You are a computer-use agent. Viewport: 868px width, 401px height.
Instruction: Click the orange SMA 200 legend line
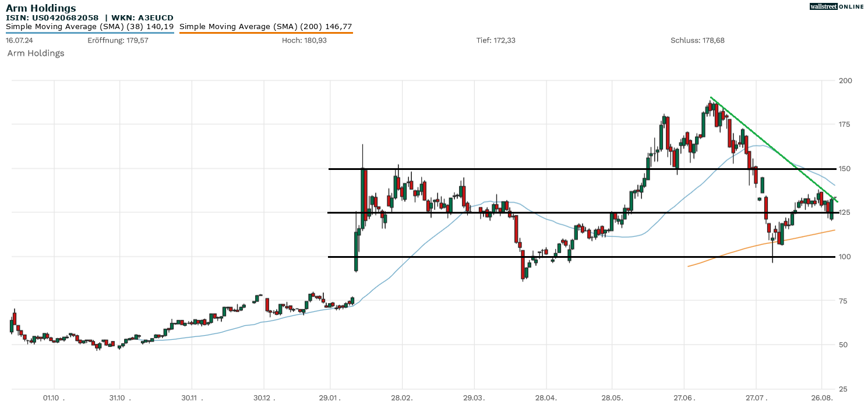click(x=266, y=33)
